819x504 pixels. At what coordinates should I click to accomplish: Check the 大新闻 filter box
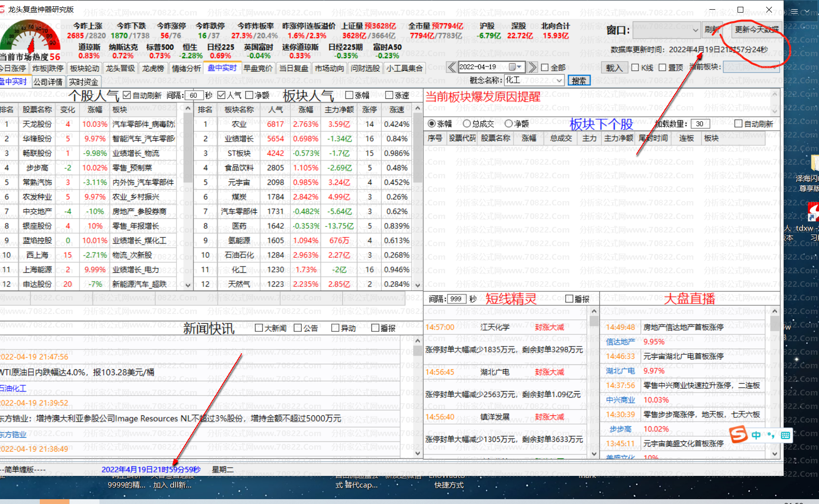point(259,328)
